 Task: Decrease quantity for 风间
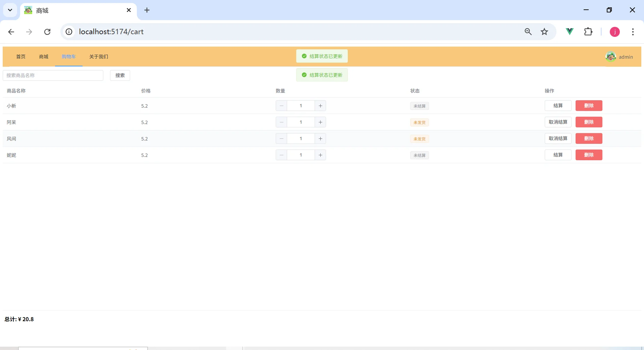pyautogui.click(x=281, y=139)
